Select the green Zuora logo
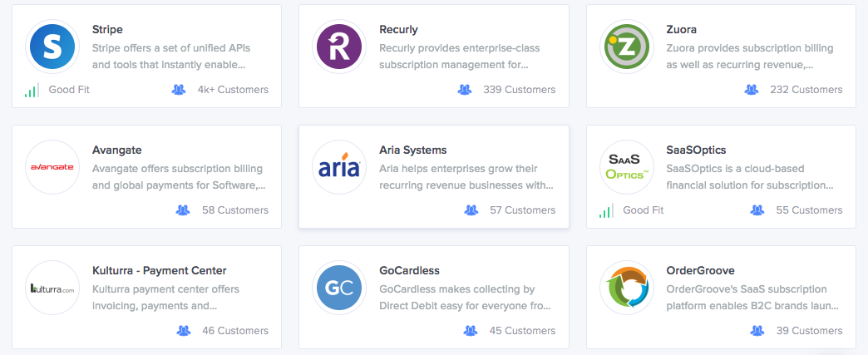The height and width of the screenshot is (355, 868). pyautogui.click(x=627, y=47)
